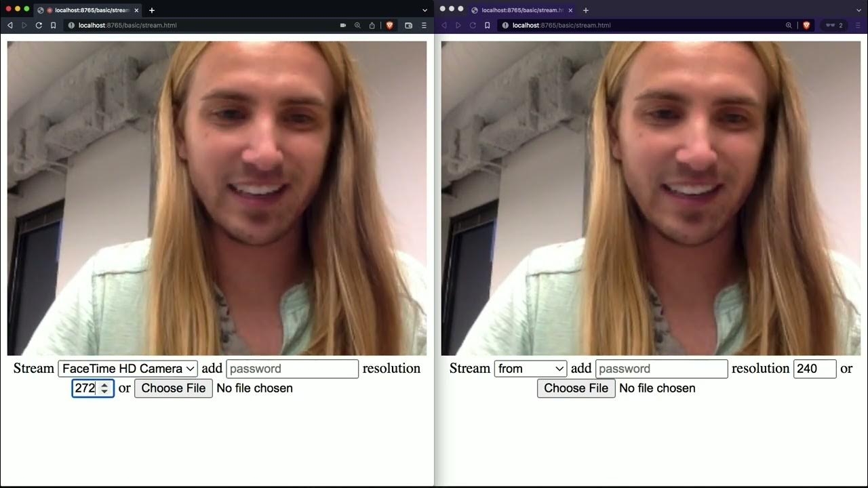Select the right window's localhost stream tab
Viewport: 868px width, 488px height.
pyautogui.click(x=522, y=10)
